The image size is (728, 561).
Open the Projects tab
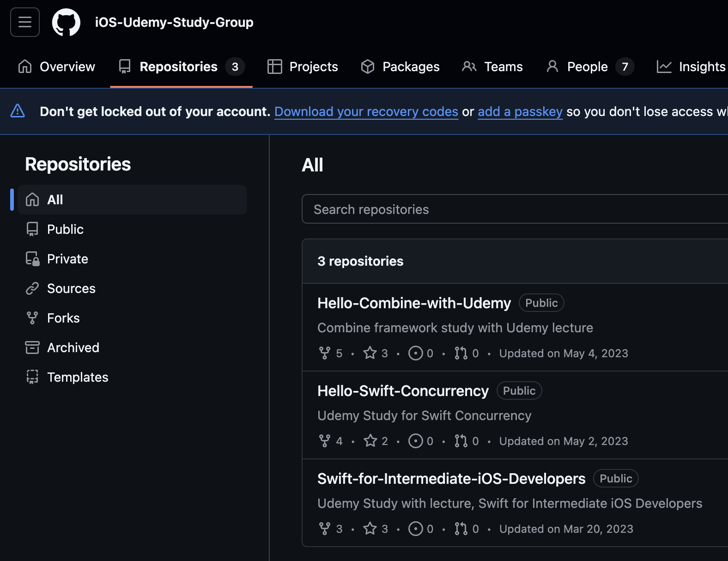303,67
